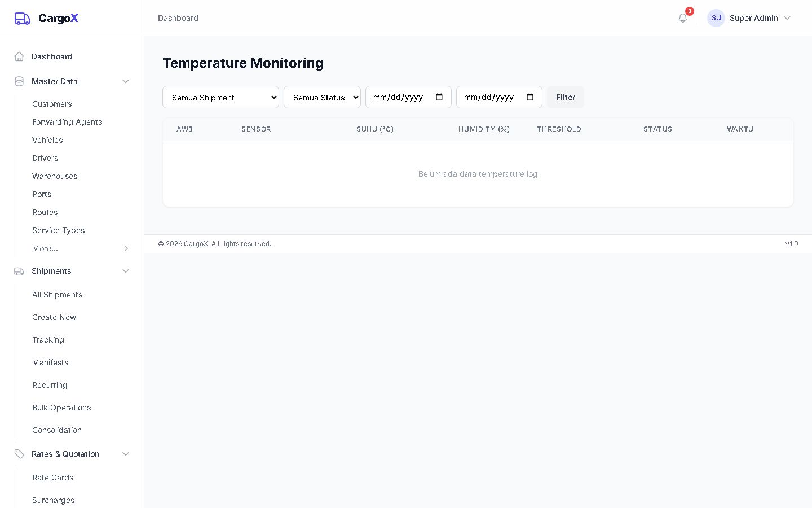
Task: Click the Dashboard home icon in sidebar
Action: pos(19,56)
